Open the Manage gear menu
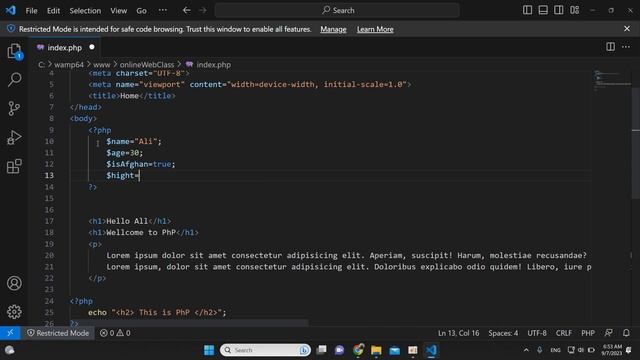Screen dimensions: 640x360 tap(14, 312)
